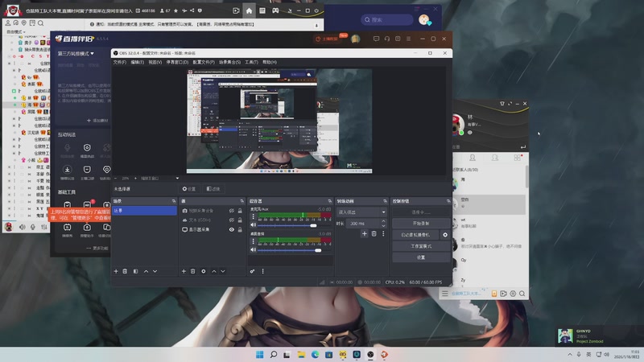Open Windows taskbar search
644x362 pixels.
tap(274, 355)
